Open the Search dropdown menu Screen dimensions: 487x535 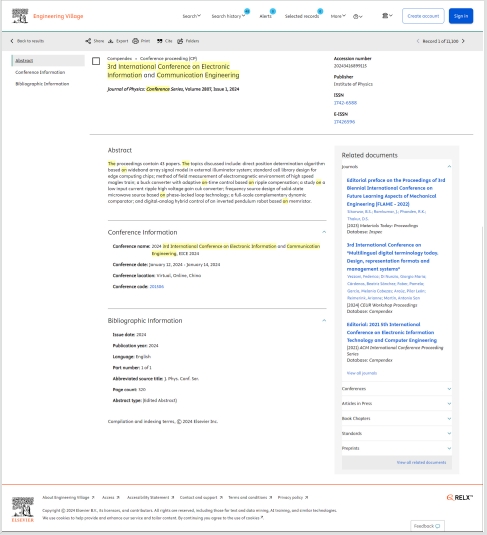point(191,16)
